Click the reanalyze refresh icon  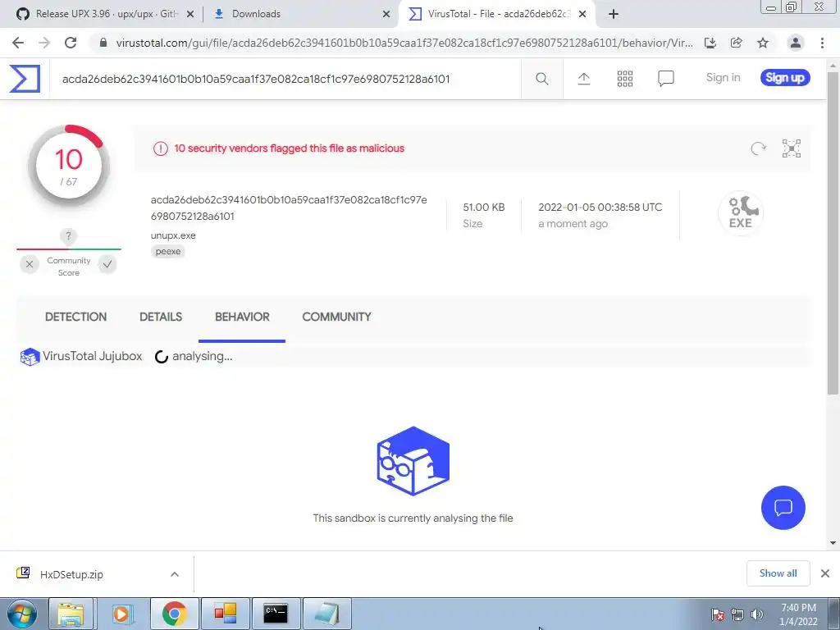[758, 148]
